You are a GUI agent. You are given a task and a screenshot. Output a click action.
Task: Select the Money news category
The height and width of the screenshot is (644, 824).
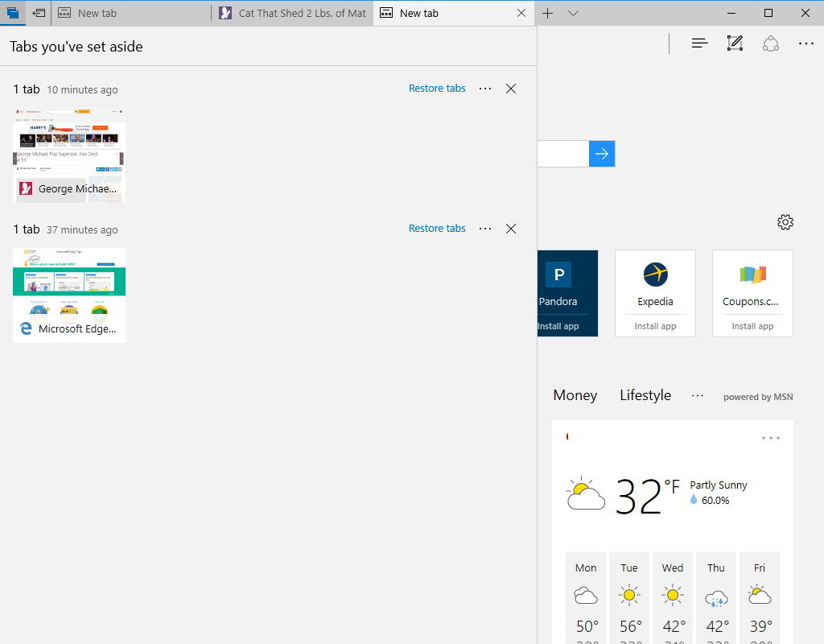[x=575, y=394]
